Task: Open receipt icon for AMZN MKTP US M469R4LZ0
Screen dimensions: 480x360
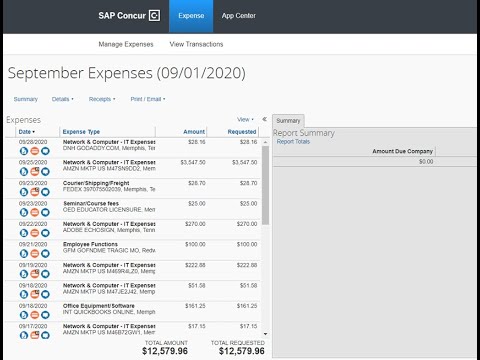Action: (24, 274)
